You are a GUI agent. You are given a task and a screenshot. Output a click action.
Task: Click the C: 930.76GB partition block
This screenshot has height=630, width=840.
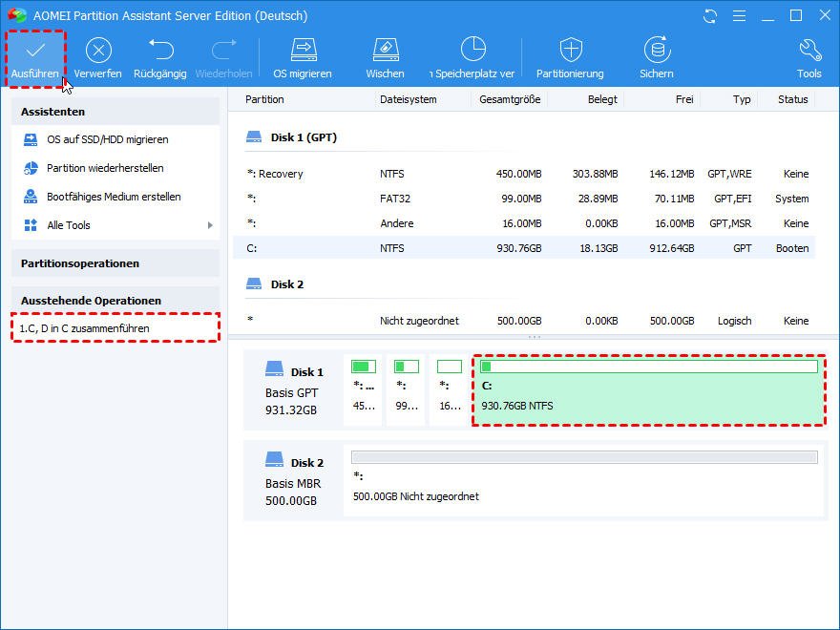tap(648, 389)
